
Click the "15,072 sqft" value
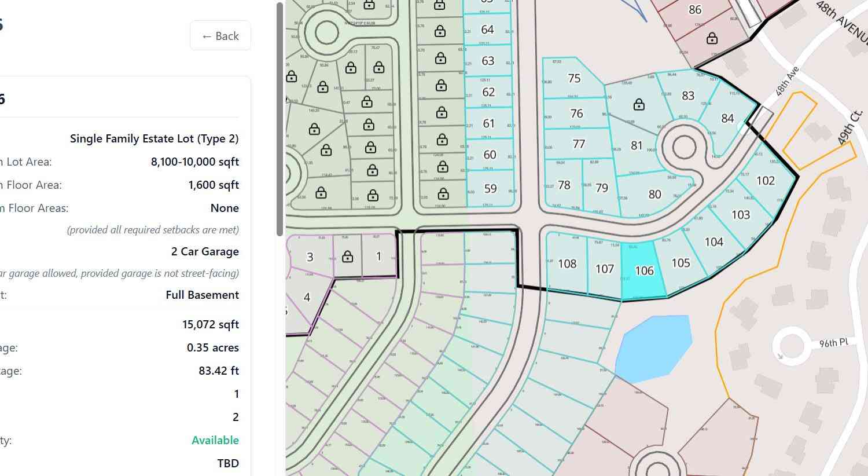coord(211,324)
